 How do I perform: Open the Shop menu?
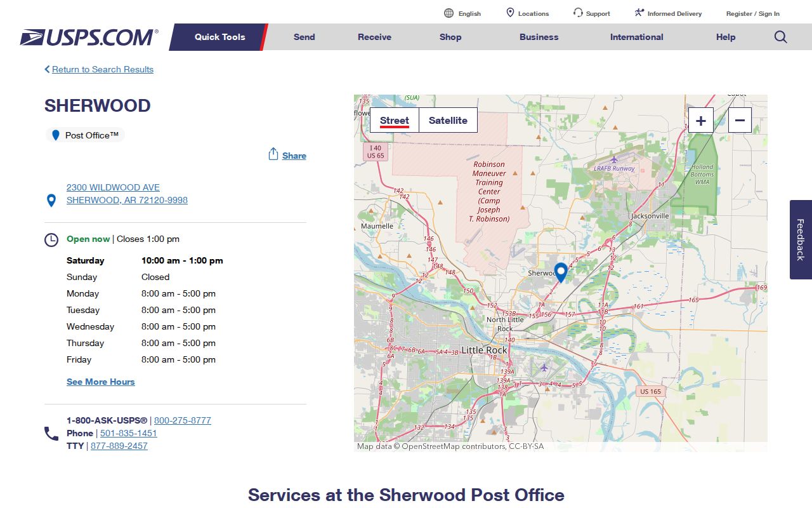click(x=450, y=37)
